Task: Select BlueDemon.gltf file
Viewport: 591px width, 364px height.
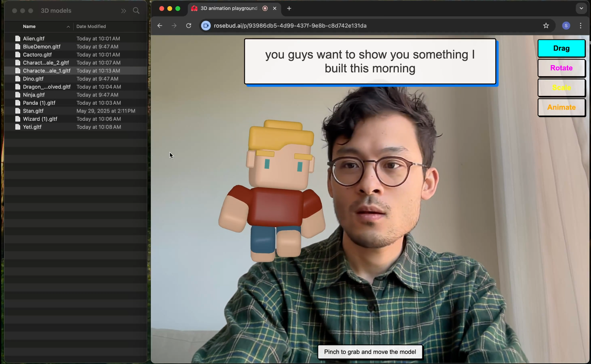Action: pos(76,47)
